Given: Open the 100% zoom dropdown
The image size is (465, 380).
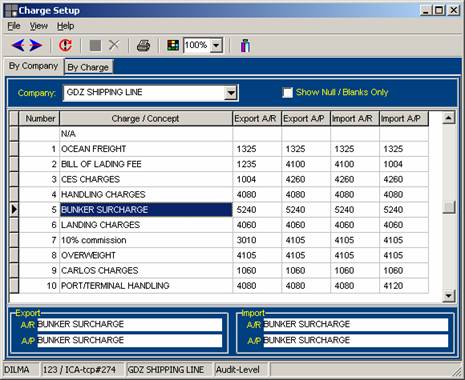Looking at the screenshot, I should [x=216, y=45].
